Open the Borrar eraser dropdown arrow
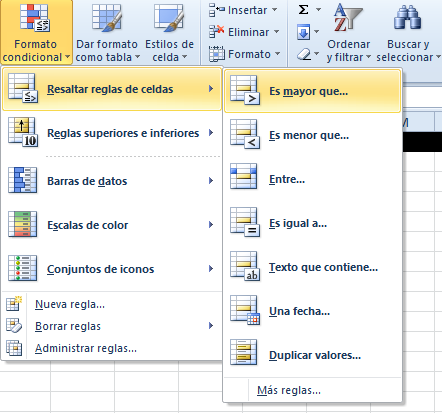442x413 pixels. click(x=317, y=54)
